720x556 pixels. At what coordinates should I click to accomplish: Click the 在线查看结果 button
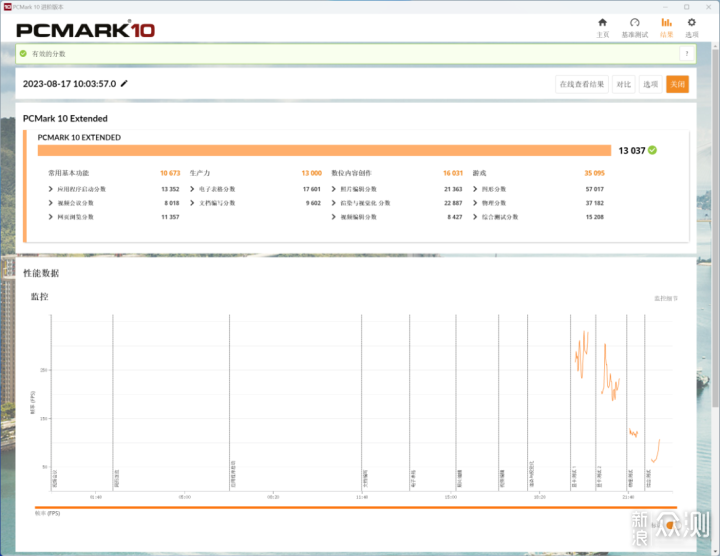tap(582, 84)
